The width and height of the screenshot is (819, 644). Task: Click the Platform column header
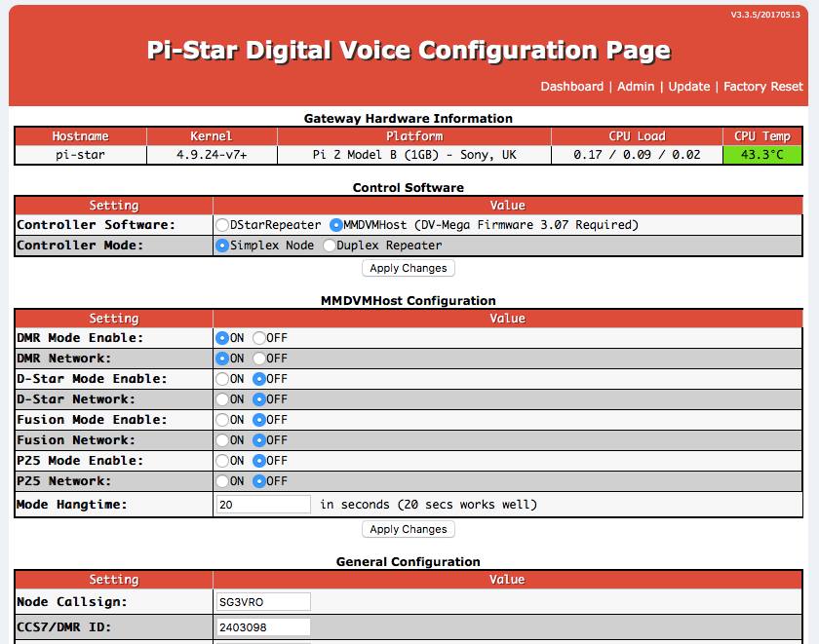414,136
